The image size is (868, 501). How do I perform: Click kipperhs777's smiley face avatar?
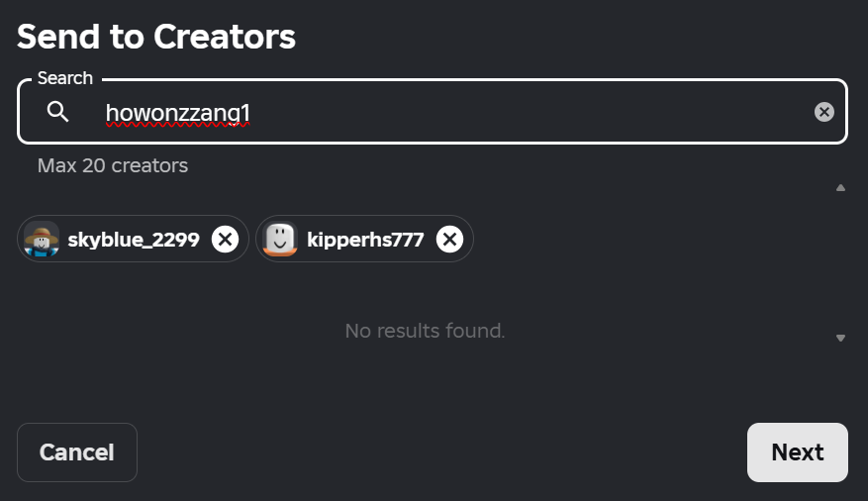(280, 240)
